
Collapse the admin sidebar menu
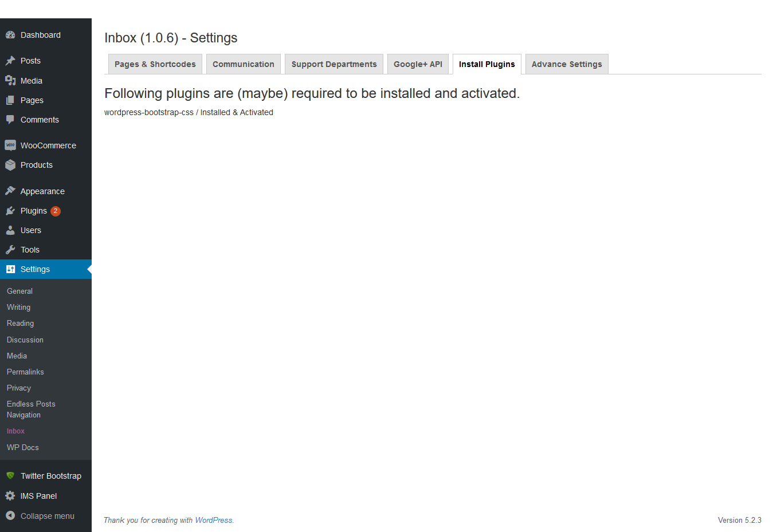[x=40, y=516]
